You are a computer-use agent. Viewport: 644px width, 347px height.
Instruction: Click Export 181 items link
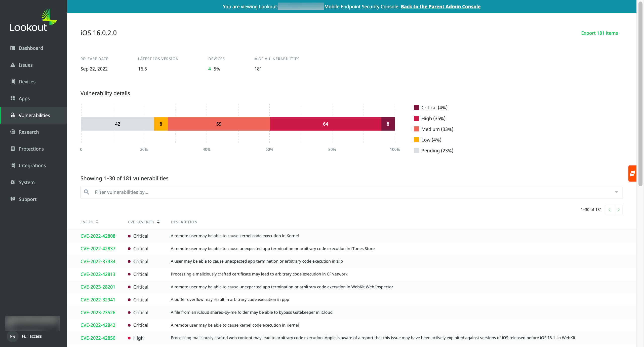pos(599,33)
